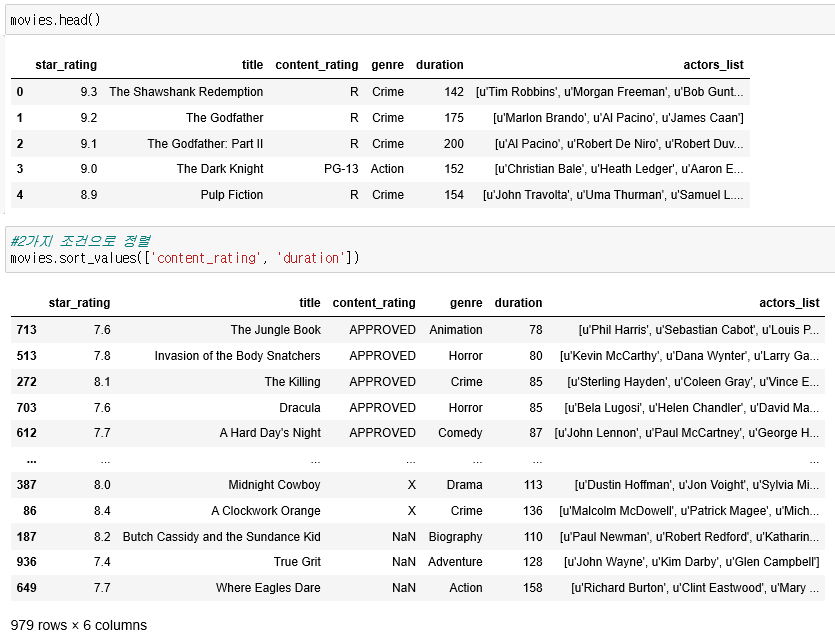Click row index 649
Viewport: 835px width, 642px height.
pyautogui.click(x=27, y=588)
